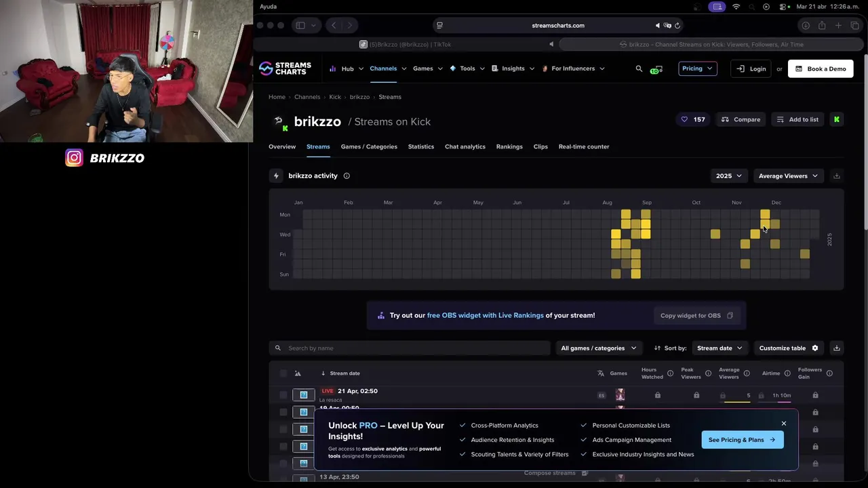Click Book a Demo
Screen dimensions: 868x488
click(x=821, y=68)
